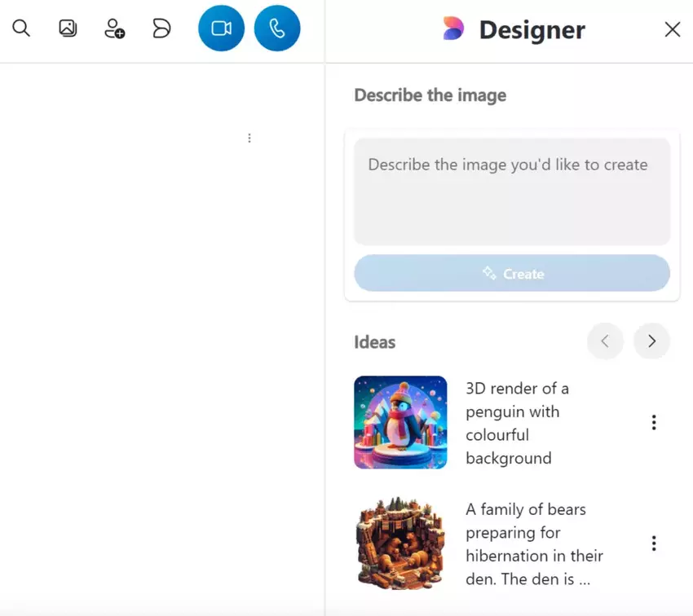Open the vertical dots menu in chat area
This screenshot has width=693, height=616.
pos(249,139)
